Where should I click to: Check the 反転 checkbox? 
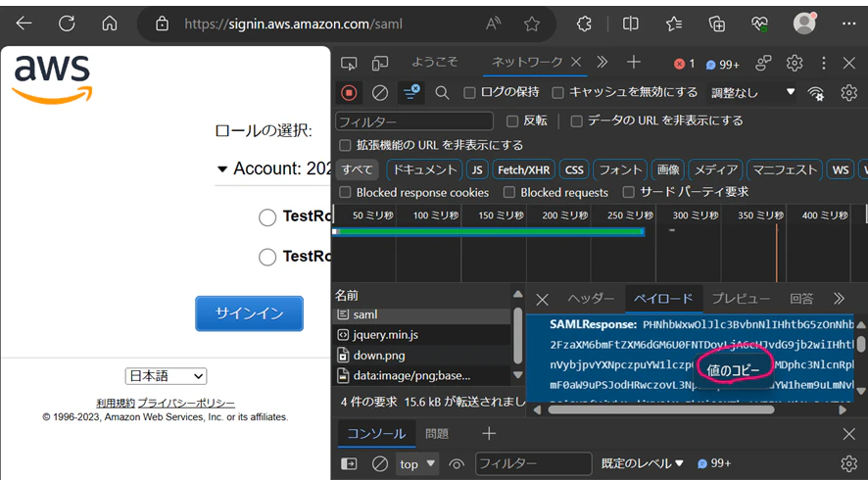point(512,121)
